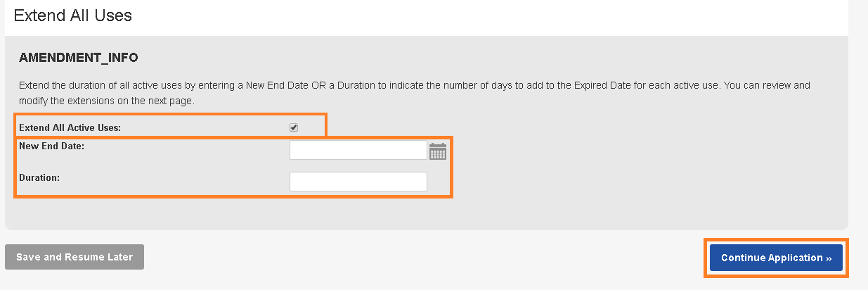The image size is (868, 290).
Task: Click the New End Date text field
Action: [x=358, y=151]
